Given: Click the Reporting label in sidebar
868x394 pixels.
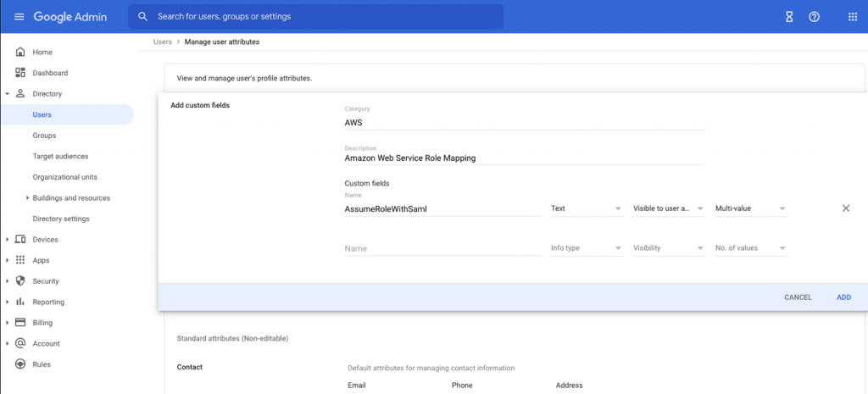Looking at the screenshot, I should pos(48,302).
